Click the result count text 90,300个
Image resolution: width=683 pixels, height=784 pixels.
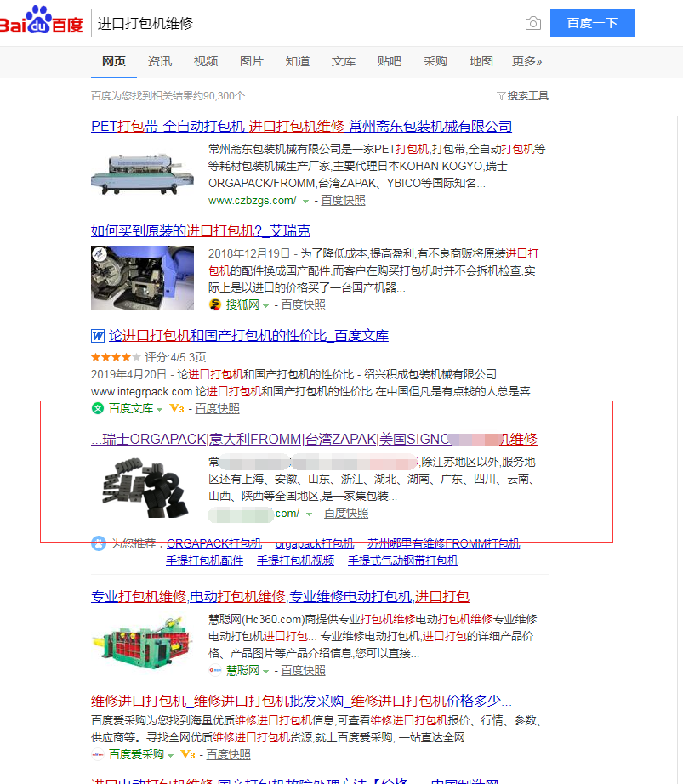[x=224, y=96]
